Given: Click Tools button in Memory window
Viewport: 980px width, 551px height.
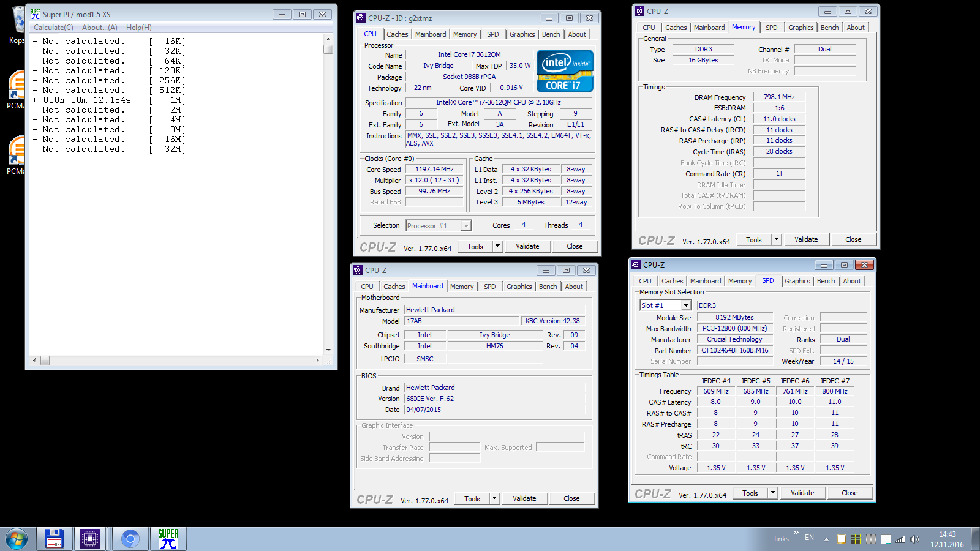Looking at the screenshot, I should pyautogui.click(x=754, y=239).
